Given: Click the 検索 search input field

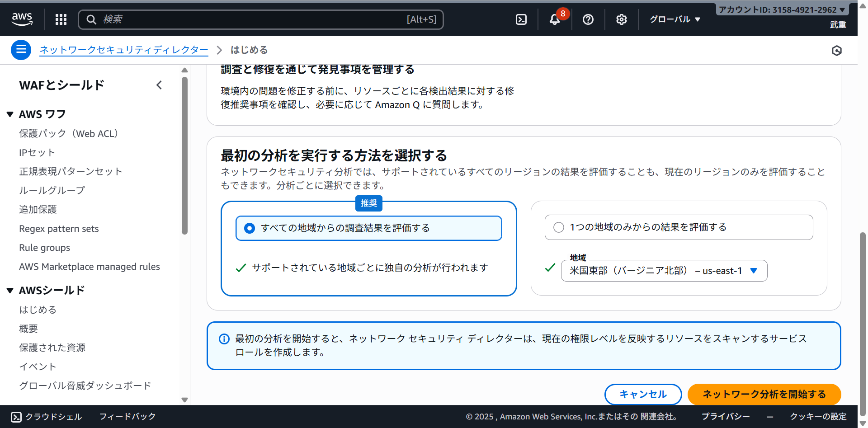Looking at the screenshot, I should [253, 19].
